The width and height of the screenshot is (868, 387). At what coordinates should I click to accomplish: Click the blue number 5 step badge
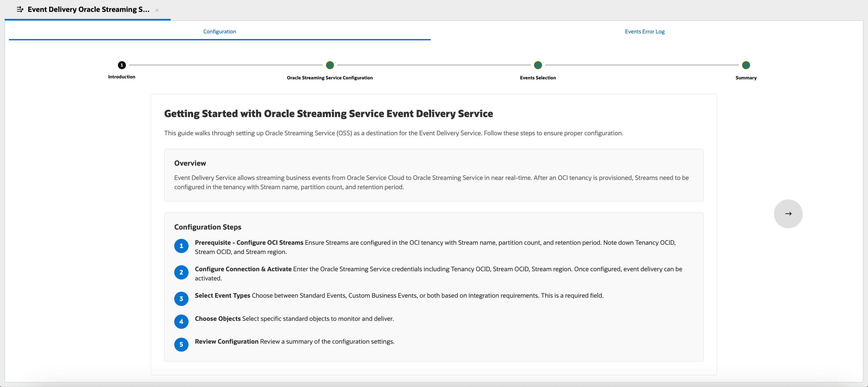pos(181,345)
